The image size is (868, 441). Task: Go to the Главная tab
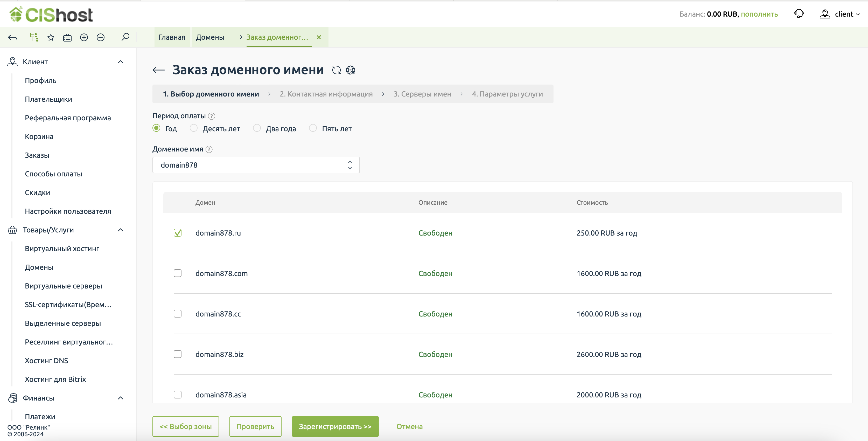coord(172,37)
